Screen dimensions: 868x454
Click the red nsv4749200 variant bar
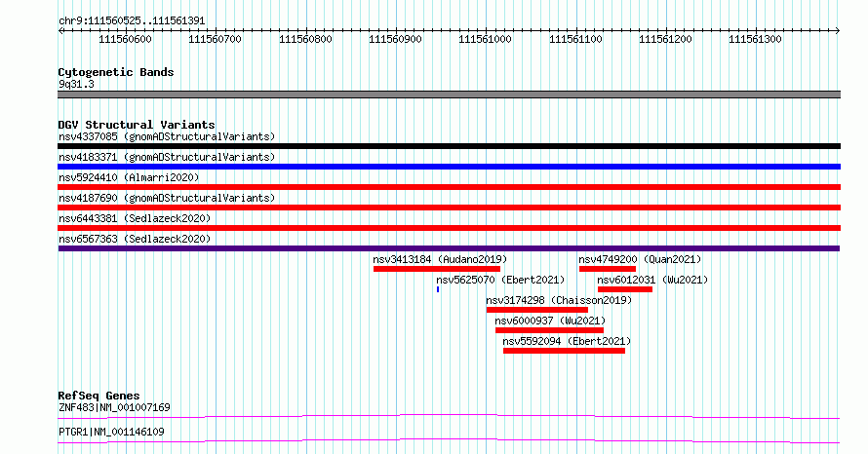click(x=608, y=269)
